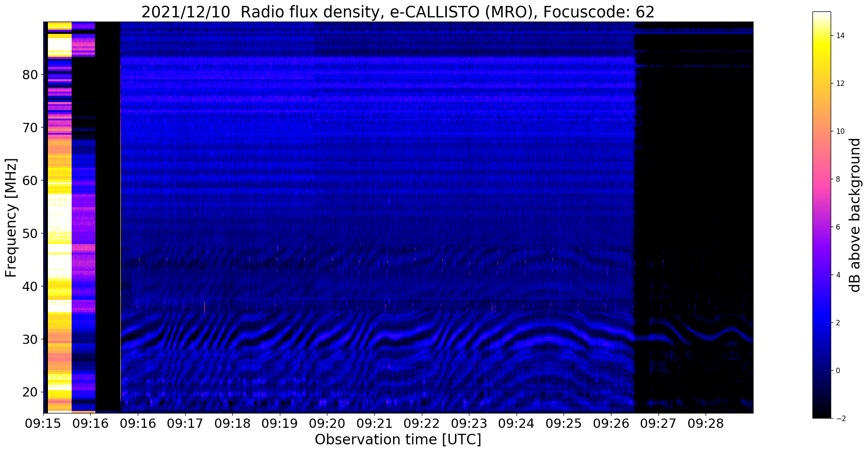
Task: Click the 40 tick on frequency axis
Action: [30, 286]
